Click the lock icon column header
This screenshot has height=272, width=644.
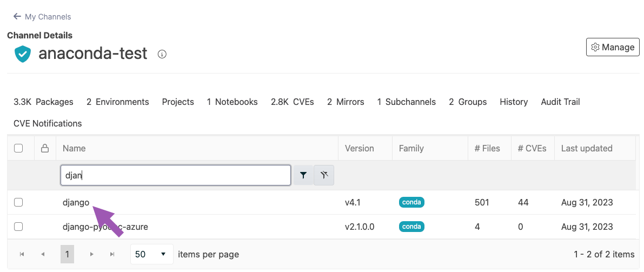click(45, 148)
